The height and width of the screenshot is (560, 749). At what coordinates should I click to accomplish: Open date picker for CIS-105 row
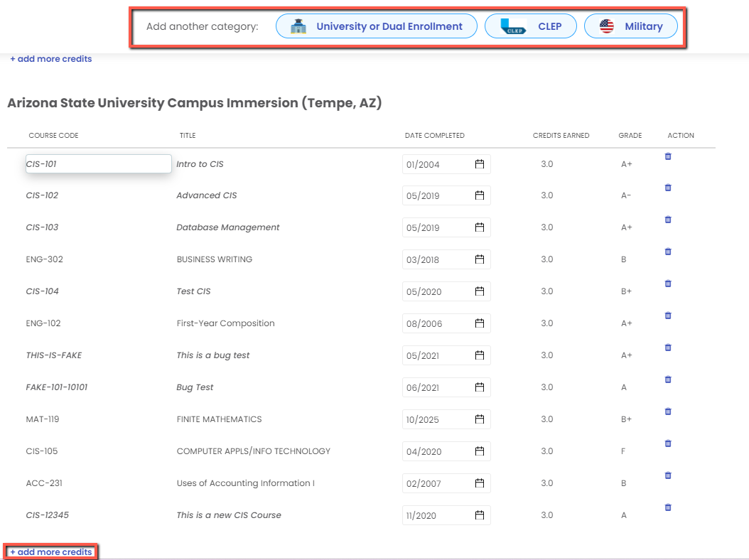click(x=480, y=451)
